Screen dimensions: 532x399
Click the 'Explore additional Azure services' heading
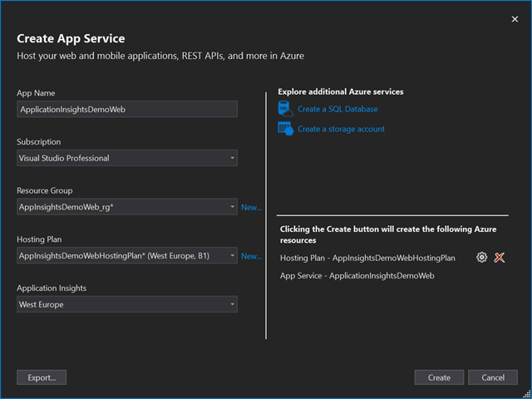click(x=341, y=92)
